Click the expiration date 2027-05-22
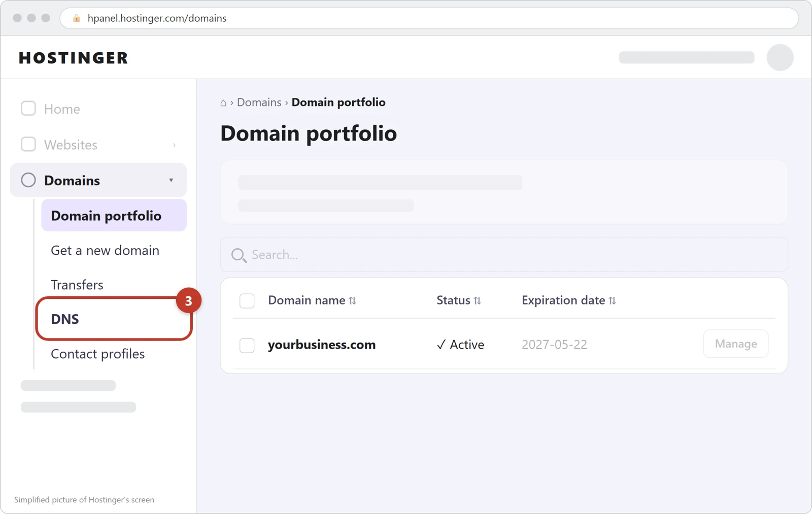 [555, 345]
